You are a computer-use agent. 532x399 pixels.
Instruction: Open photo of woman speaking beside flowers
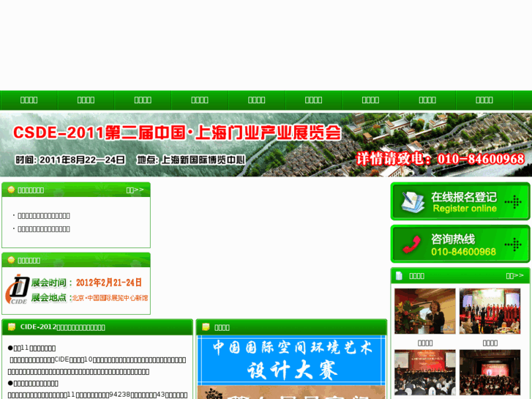[x=424, y=311]
